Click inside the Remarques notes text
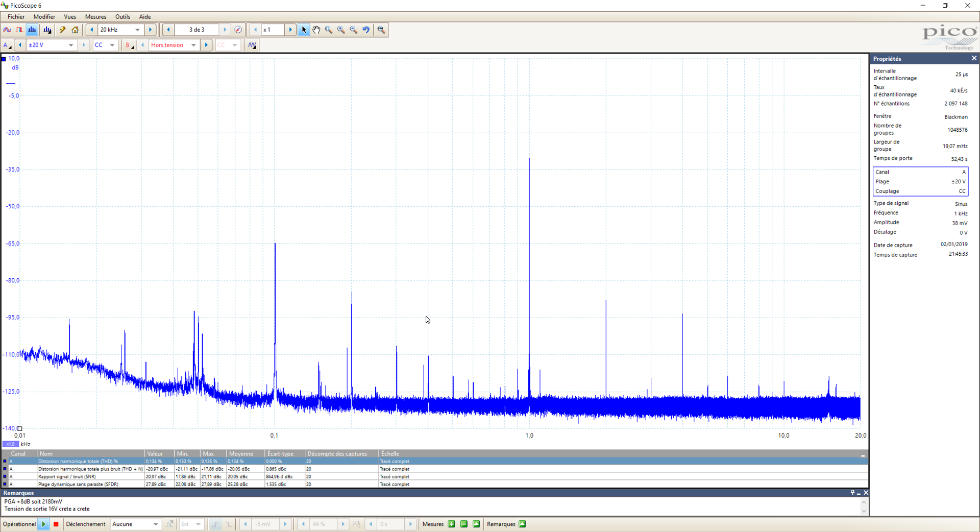This screenshot has height=532, width=980. (431, 505)
